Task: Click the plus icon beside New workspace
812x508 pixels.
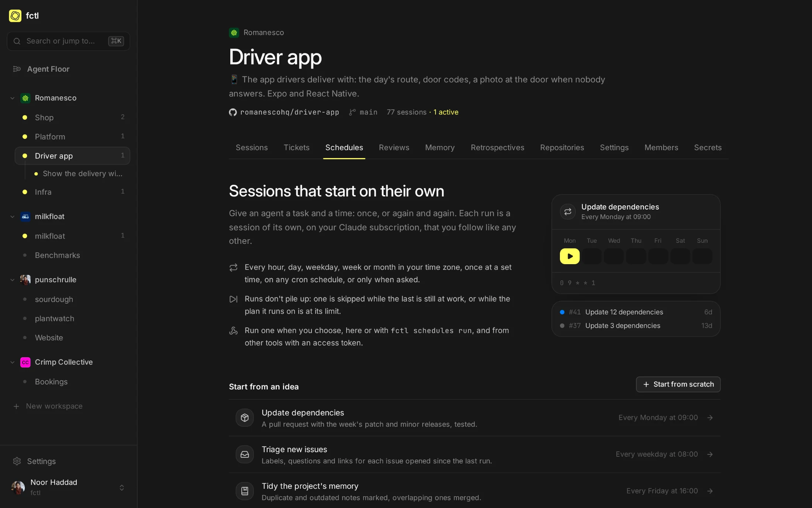Action: point(16,406)
